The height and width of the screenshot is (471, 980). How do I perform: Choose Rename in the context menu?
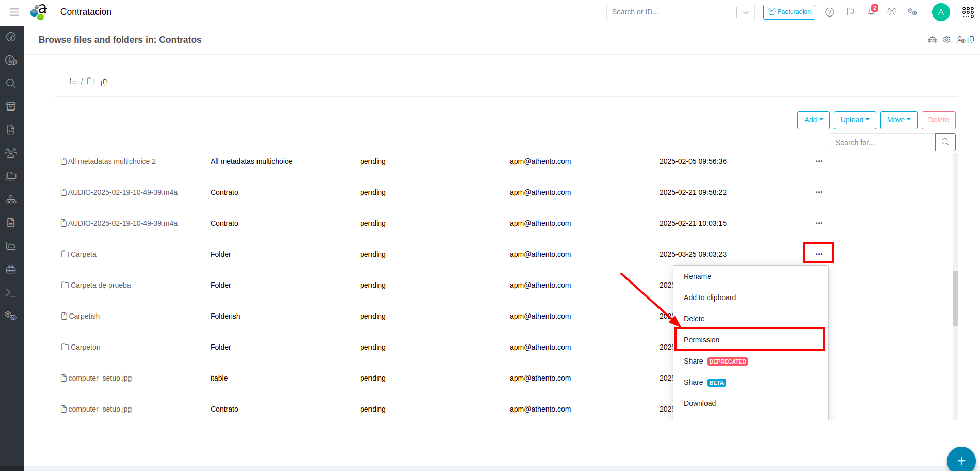[x=697, y=276]
